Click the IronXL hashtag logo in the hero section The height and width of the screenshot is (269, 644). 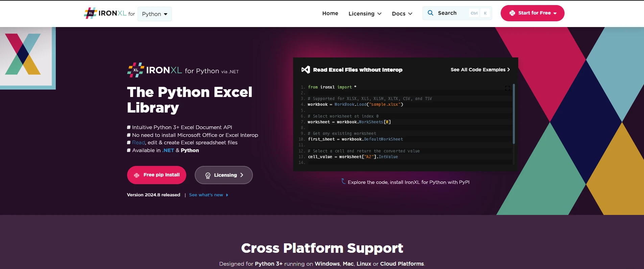136,70
